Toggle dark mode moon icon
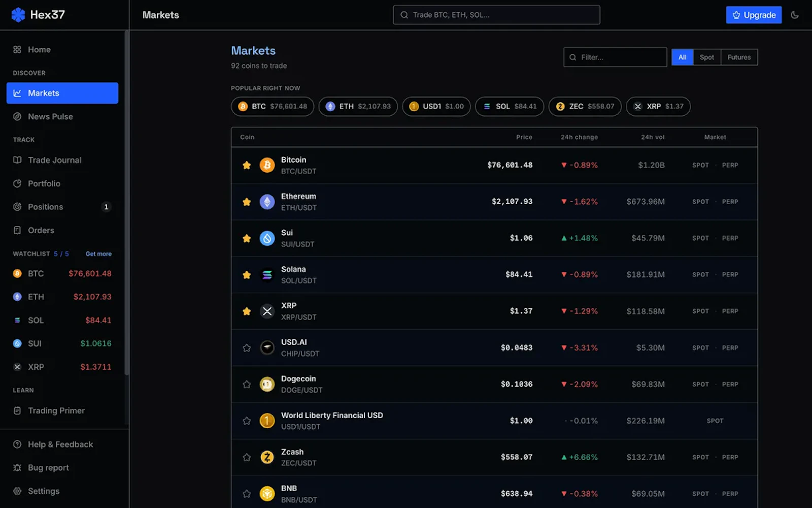This screenshot has height=508, width=812. [795, 15]
